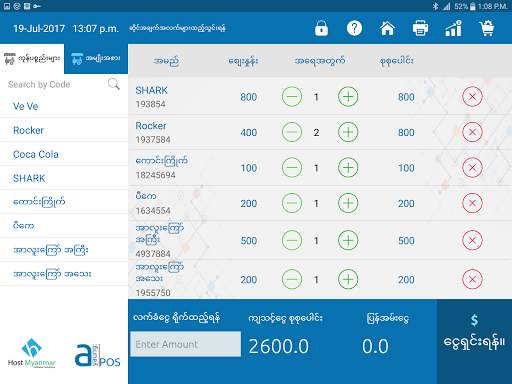512x384 pixels.
Task: Go to home screen icon
Action: coord(387,28)
